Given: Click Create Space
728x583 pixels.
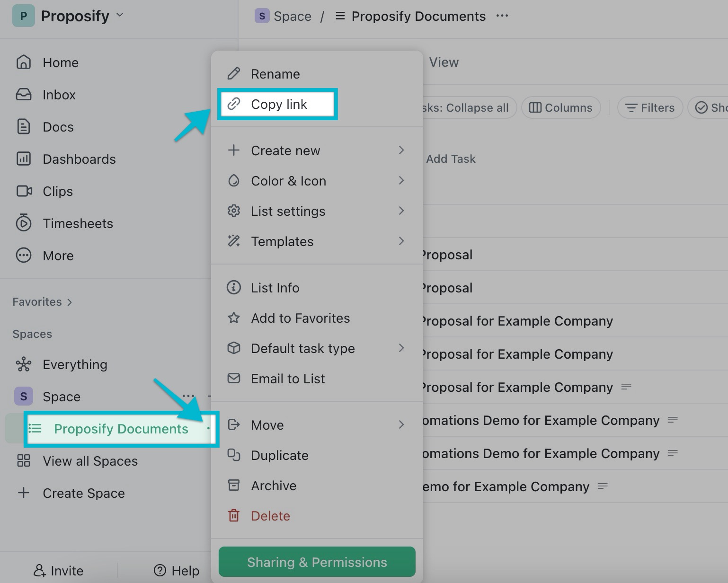Looking at the screenshot, I should coord(84,493).
